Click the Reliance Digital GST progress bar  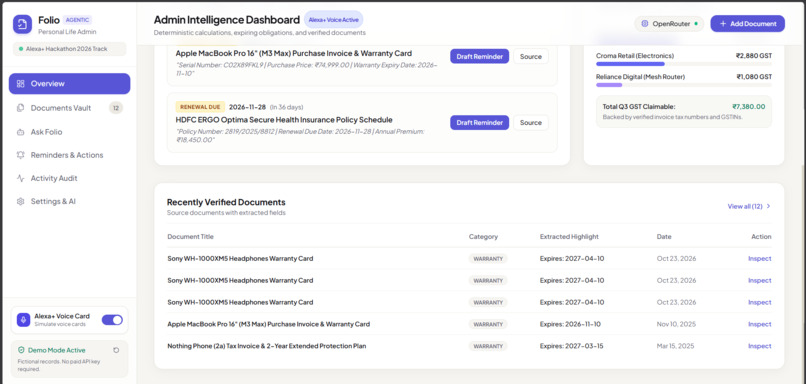[x=684, y=85]
